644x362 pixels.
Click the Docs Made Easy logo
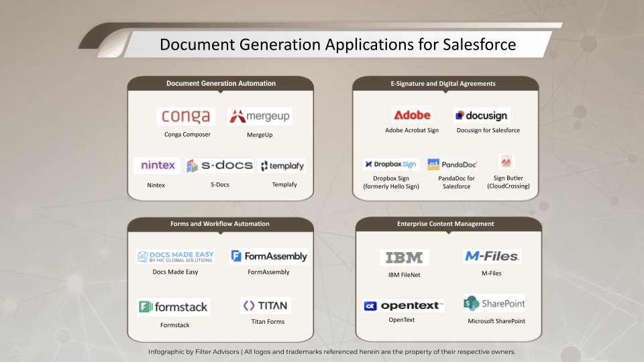coord(175,257)
